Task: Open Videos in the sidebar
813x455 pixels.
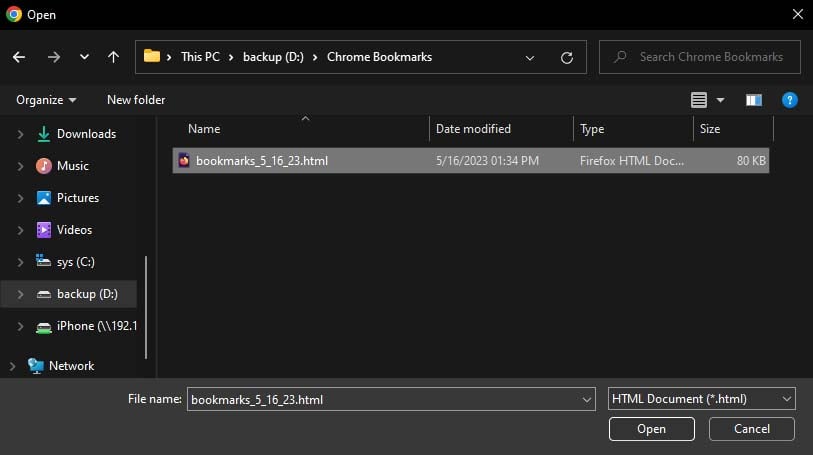Action: click(64, 230)
